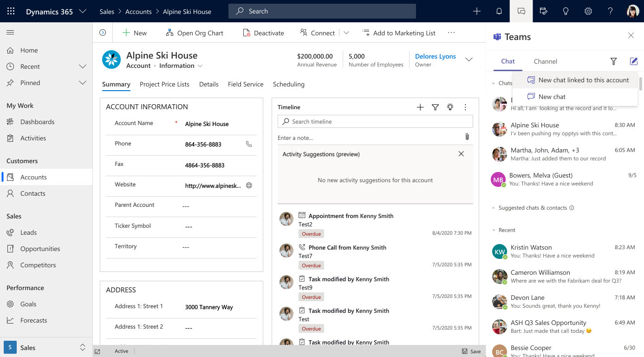The width and height of the screenshot is (644, 357).
Task: Close the Teams panel
Action: [x=631, y=36]
